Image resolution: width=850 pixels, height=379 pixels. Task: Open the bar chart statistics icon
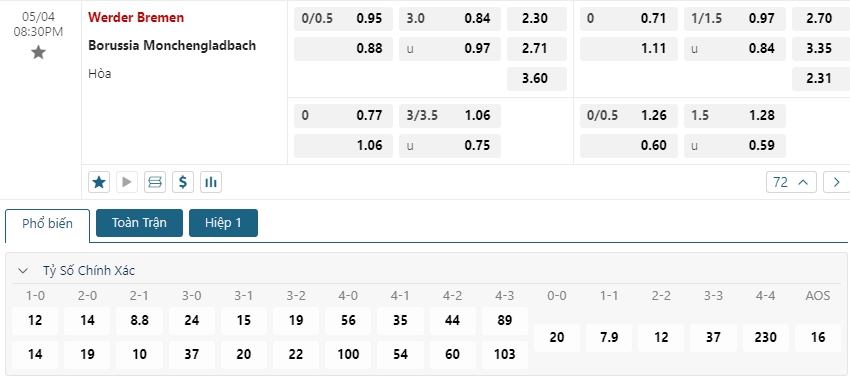click(x=211, y=182)
